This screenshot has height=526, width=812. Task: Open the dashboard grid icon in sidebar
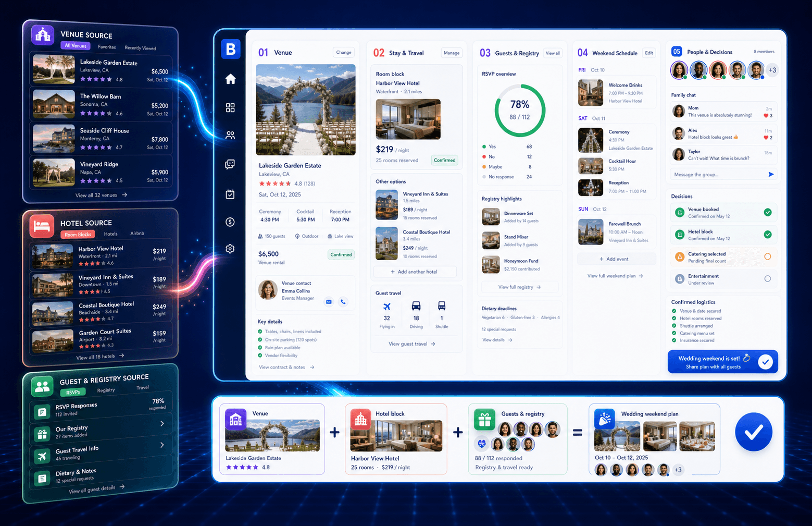coord(230,107)
